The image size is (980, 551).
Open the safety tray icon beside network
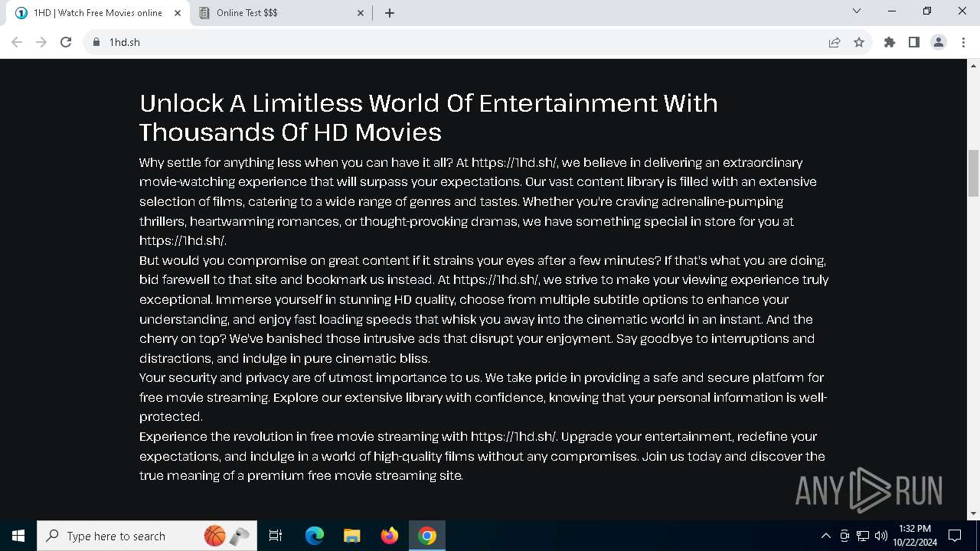[844, 536]
